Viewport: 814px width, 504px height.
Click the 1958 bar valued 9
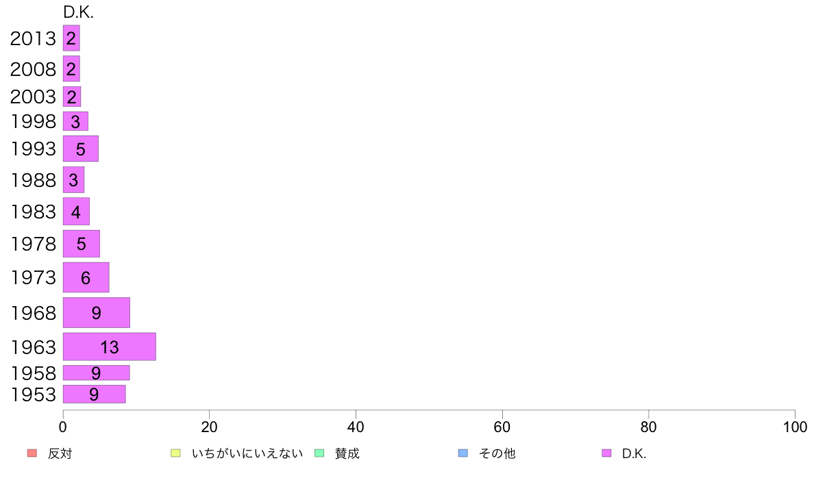97,373
